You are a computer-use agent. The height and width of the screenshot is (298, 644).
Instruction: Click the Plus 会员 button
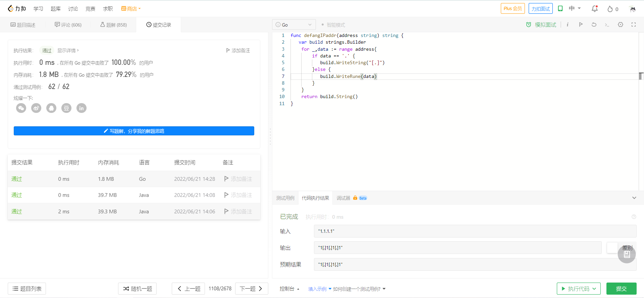(513, 8)
